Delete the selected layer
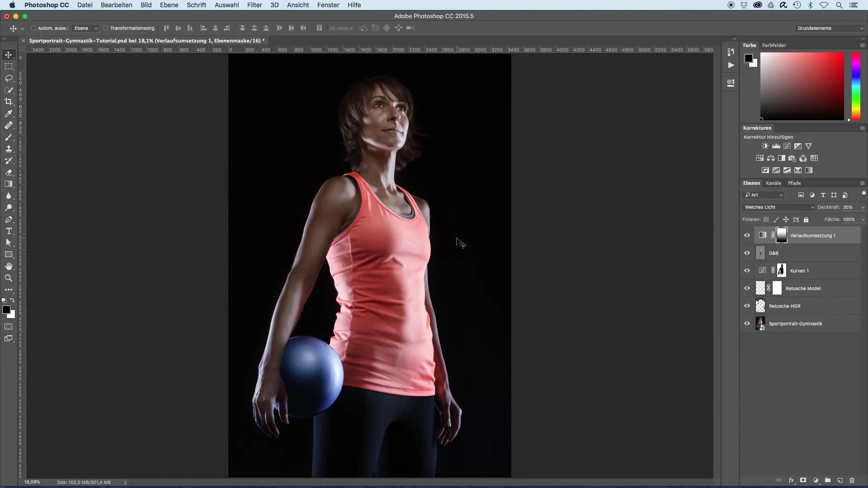The width and height of the screenshot is (868, 488). (852, 480)
